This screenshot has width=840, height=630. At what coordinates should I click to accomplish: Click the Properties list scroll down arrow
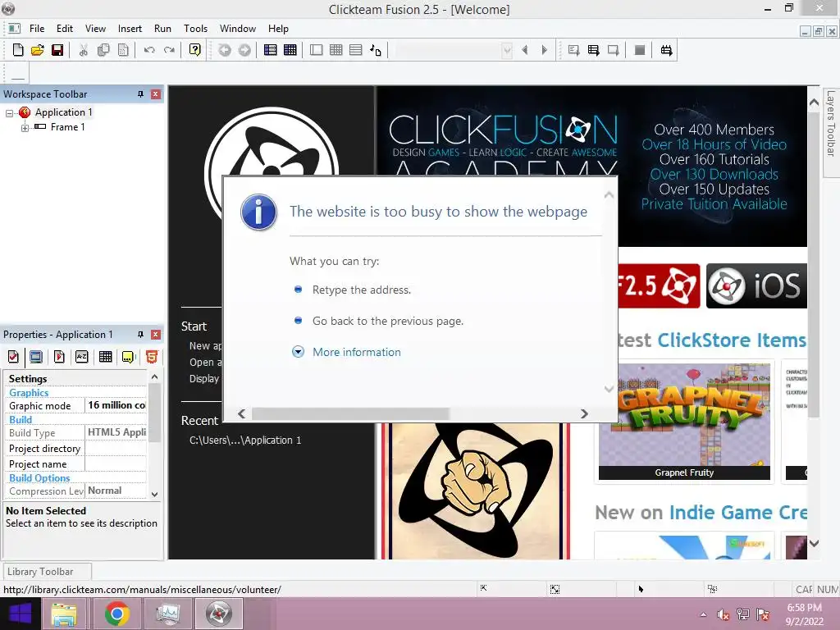click(154, 494)
